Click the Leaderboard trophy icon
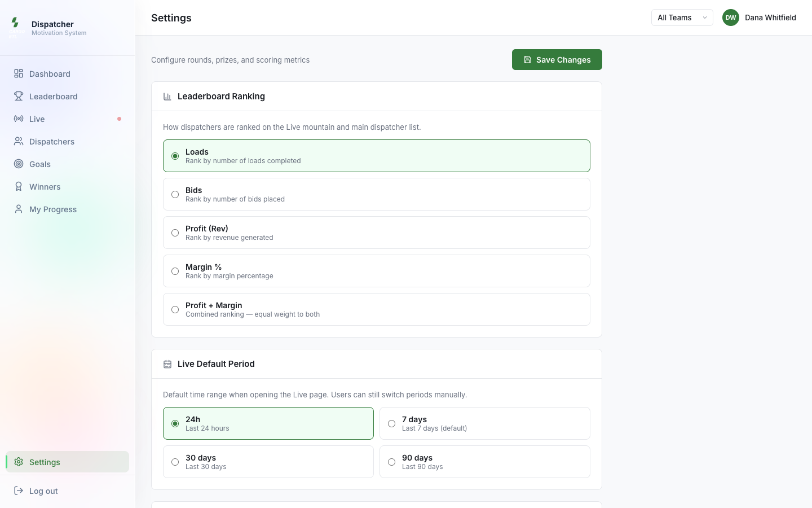This screenshot has width=812, height=508. coord(19,96)
